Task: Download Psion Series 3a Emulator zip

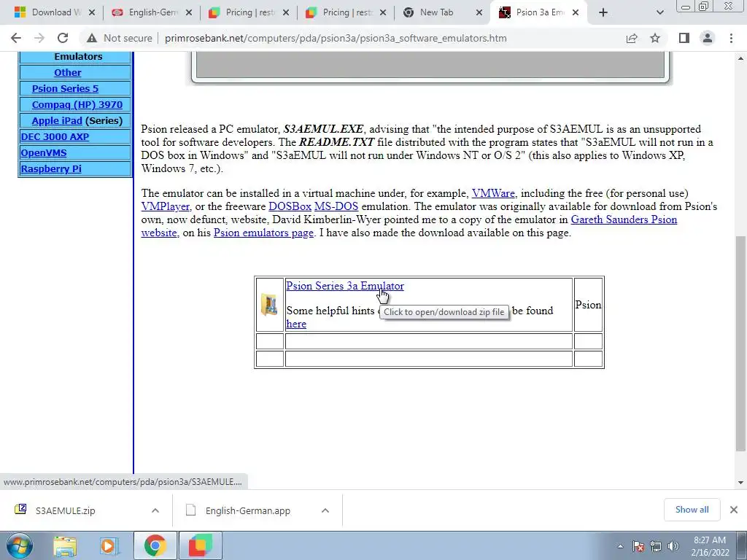Action: click(x=345, y=286)
